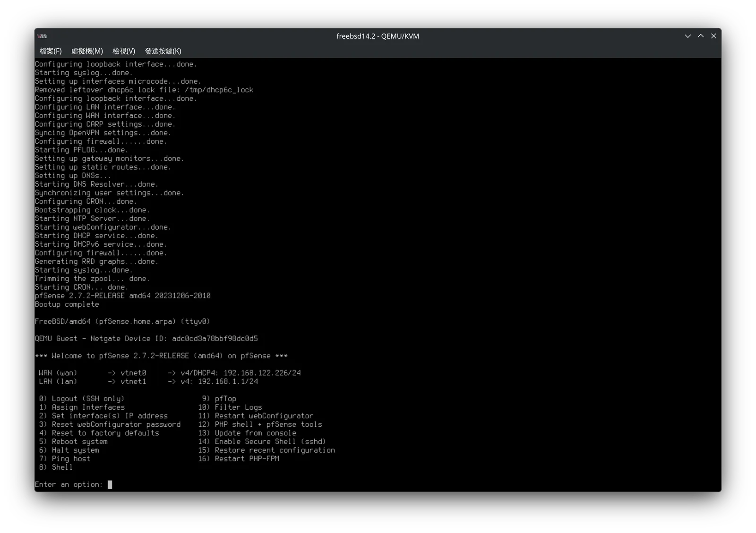
Task: Click 'Starting webConfigurator...done.' line
Action: pos(103,227)
